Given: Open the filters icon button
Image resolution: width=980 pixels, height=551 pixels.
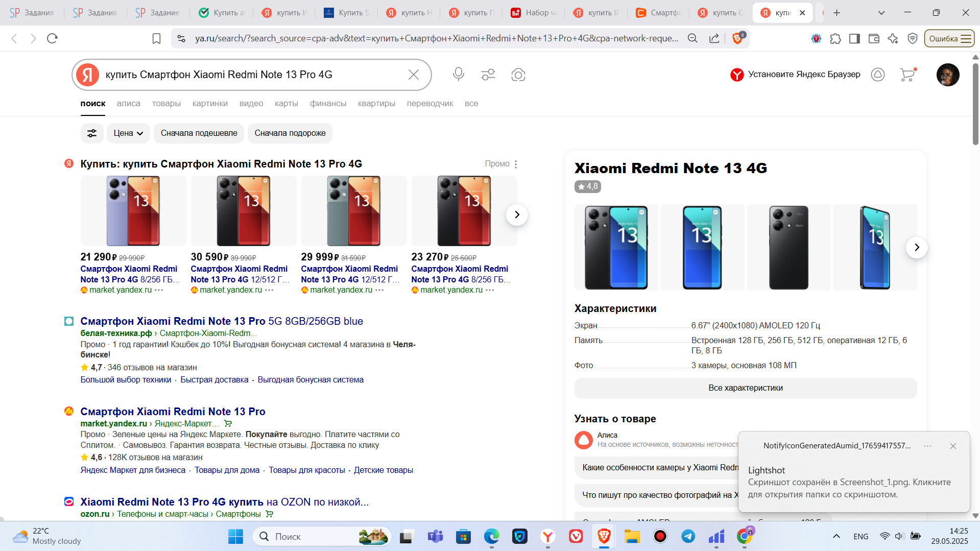Looking at the screenshot, I should point(92,133).
